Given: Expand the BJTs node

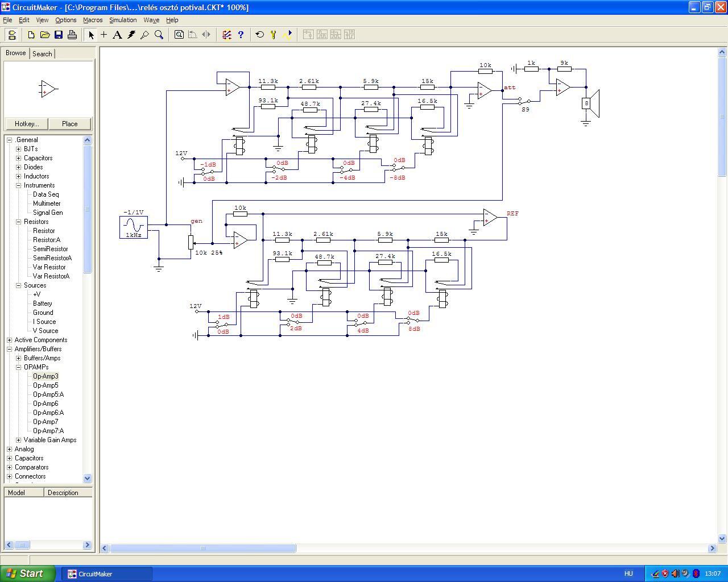Looking at the screenshot, I should pyautogui.click(x=19, y=149).
